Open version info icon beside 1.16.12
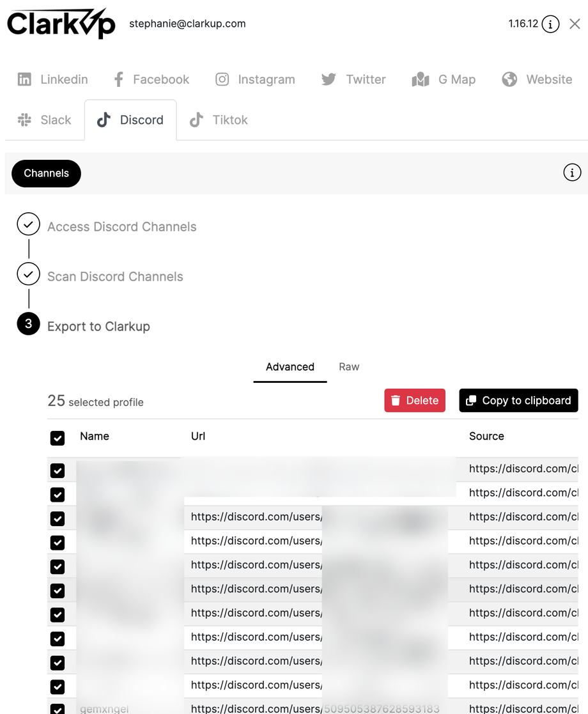Image resolution: width=588 pixels, height=714 pixels. tap(550, 24)
